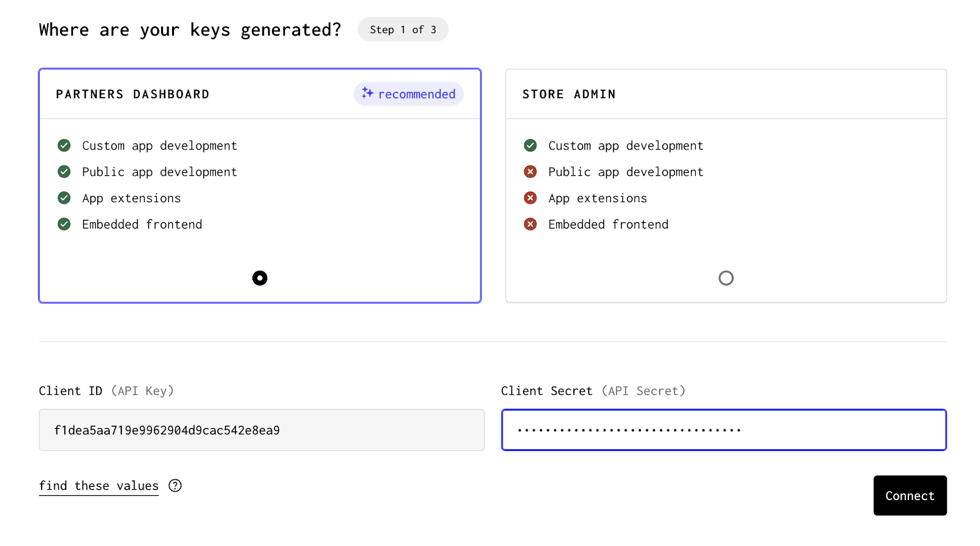The width and height of the screenshot is (980, 546).
Task: Click the 'Client ID (API Key)' label
Action: coord(107,391)
